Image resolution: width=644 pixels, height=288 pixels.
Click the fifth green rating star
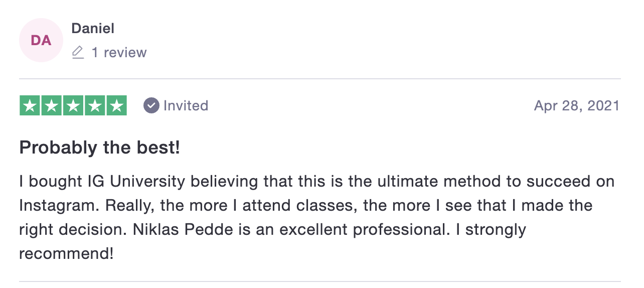coord(116,105)
